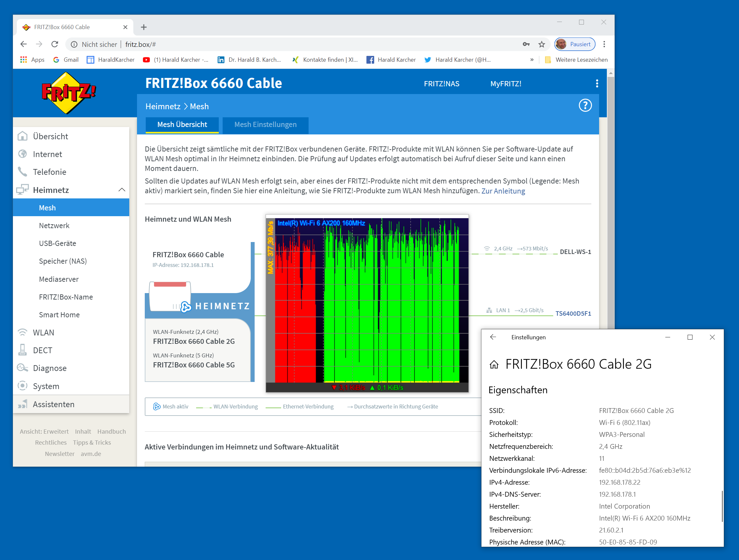739x560 pixels.
Task: Open Chrome's three-dot menu
Action: pos(604,44)
